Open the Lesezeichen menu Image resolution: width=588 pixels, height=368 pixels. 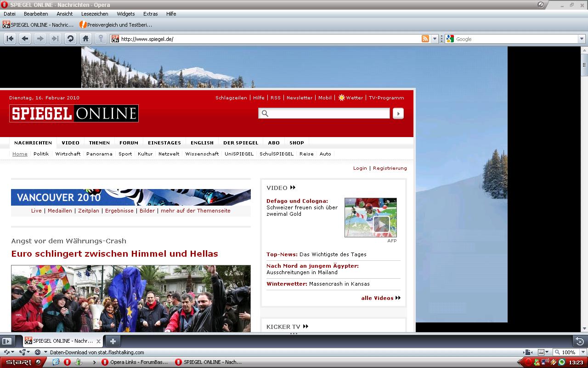coord(95,14)
